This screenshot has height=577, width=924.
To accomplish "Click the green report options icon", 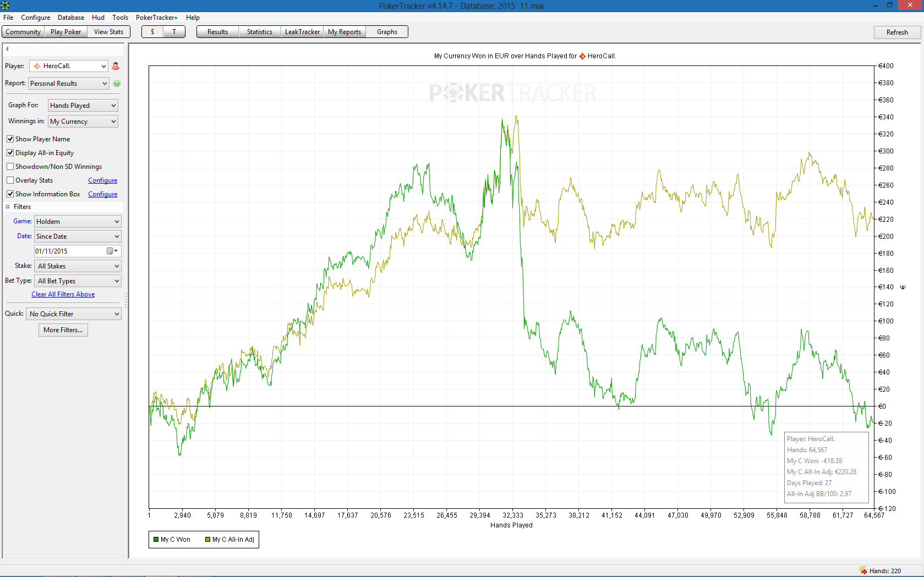I will coord(117,84).
